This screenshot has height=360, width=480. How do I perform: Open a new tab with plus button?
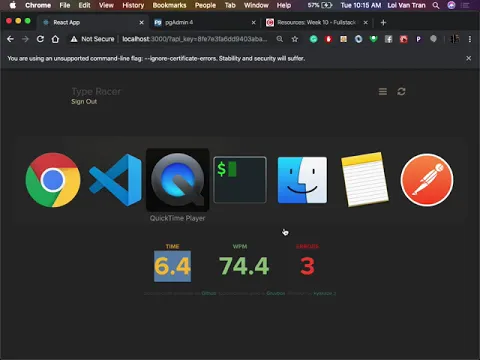383,22
